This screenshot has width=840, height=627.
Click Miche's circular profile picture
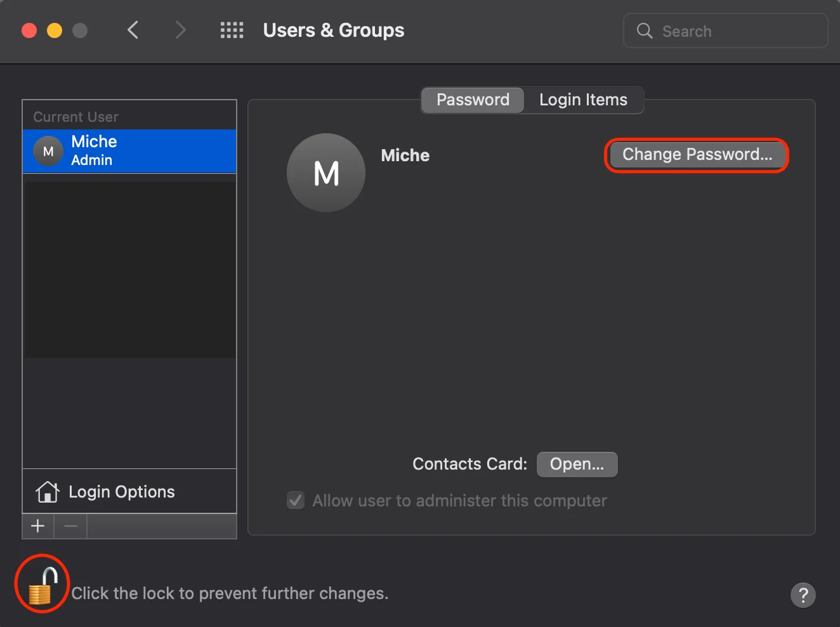pos(325,173)
